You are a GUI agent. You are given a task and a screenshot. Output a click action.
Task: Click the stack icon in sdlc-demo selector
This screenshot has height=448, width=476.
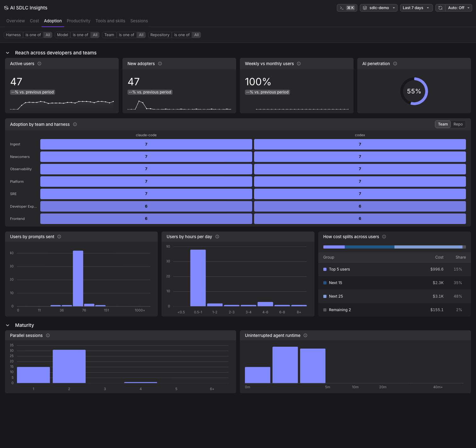[x=365, y=8]
